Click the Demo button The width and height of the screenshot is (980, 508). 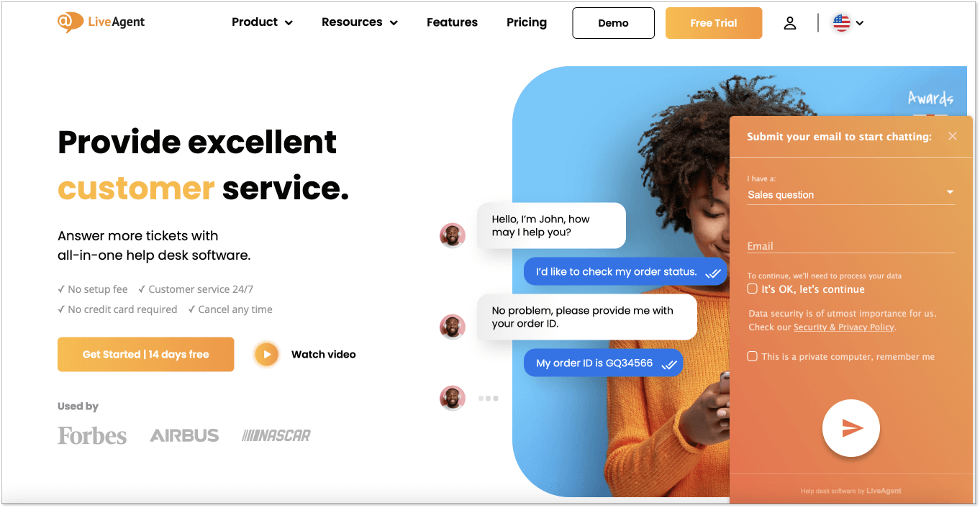[x=614, y=23]
